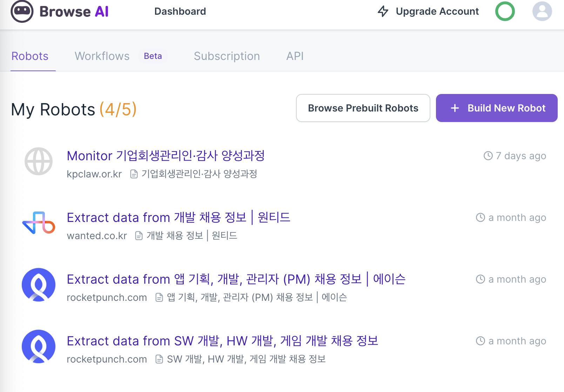Open the user profile avatar menu
This screenshot has width=564, height=392.
pos(542,11)
